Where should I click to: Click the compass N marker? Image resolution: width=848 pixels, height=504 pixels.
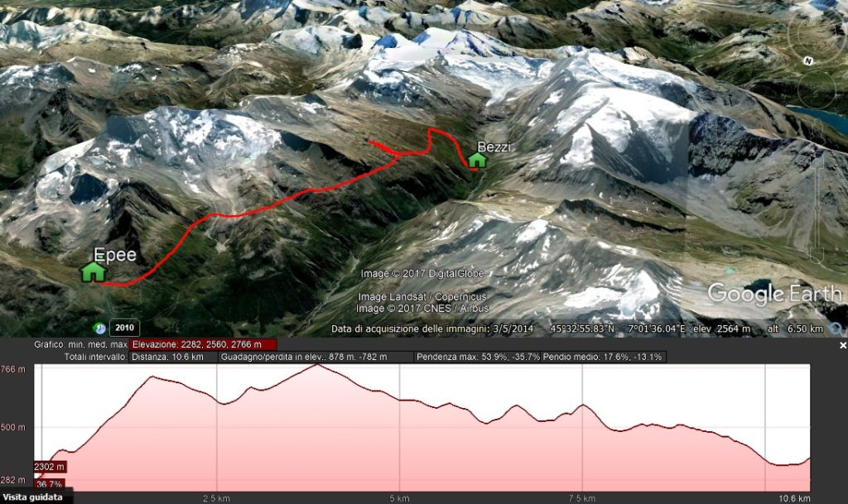pyautogui.click(x=808, y=61)
